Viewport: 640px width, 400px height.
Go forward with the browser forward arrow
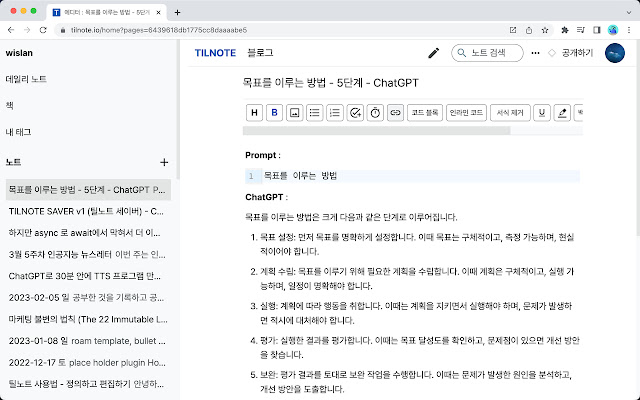(x=27, y=30)
